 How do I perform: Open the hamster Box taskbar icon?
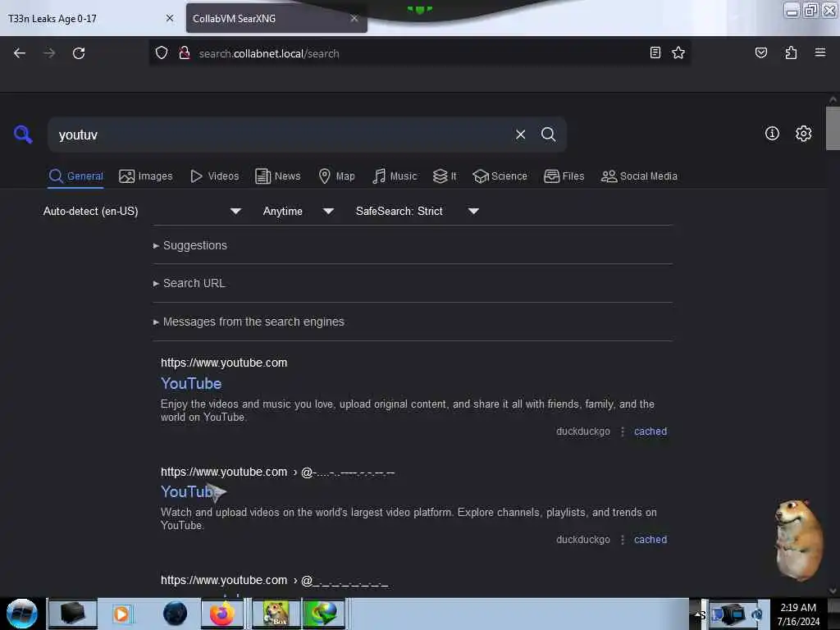click(275, 614)
